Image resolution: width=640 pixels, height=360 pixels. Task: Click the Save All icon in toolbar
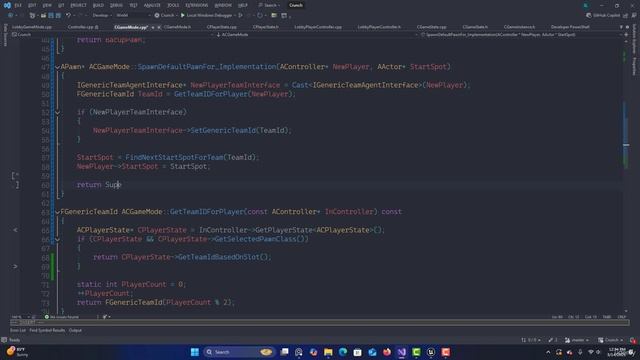tap(58, 16)
